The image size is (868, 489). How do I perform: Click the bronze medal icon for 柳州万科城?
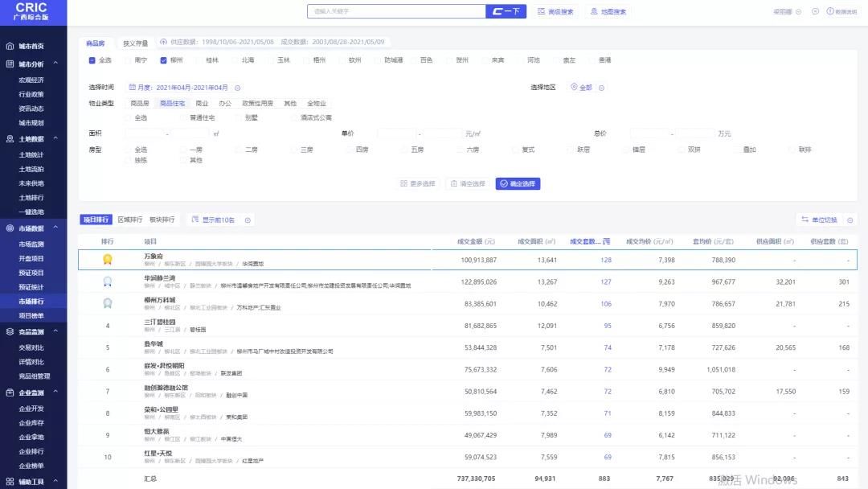pyautogui.click(x=108, y=303)
